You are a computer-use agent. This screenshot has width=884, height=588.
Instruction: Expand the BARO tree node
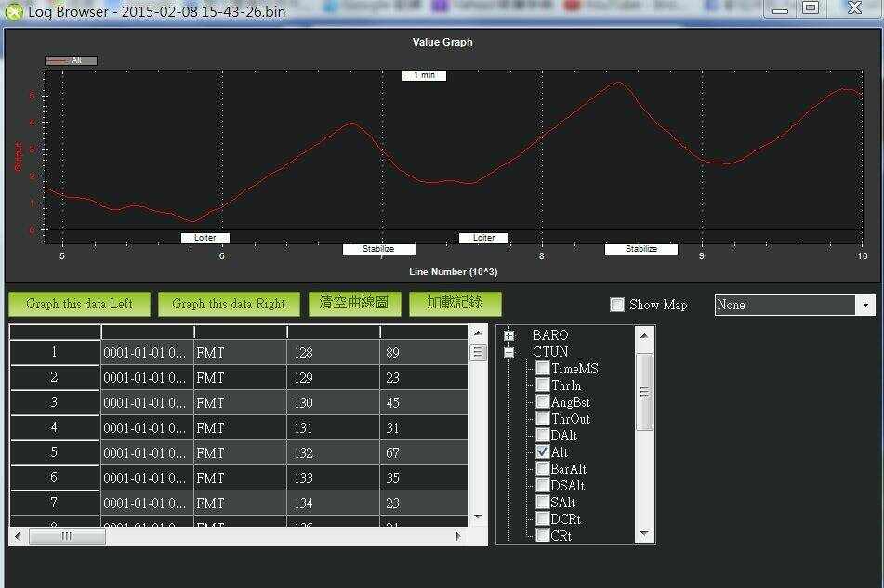tap(508, 335)
